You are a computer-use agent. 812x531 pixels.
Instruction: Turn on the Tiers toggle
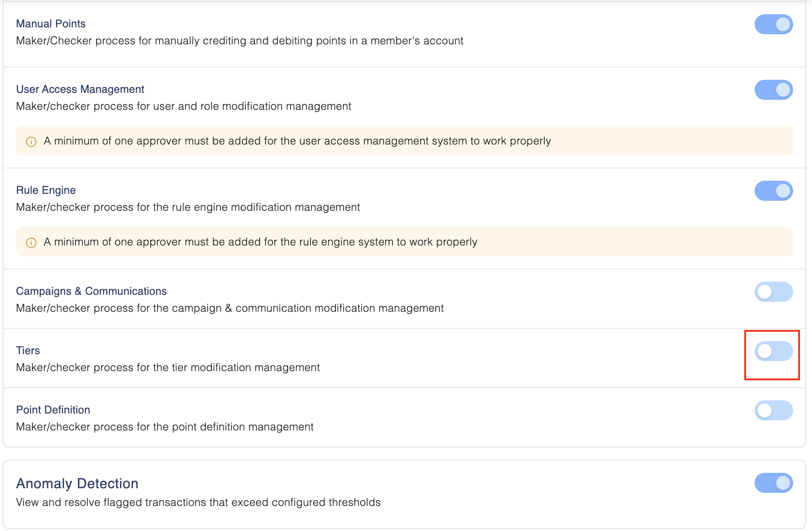pos(773,351)
